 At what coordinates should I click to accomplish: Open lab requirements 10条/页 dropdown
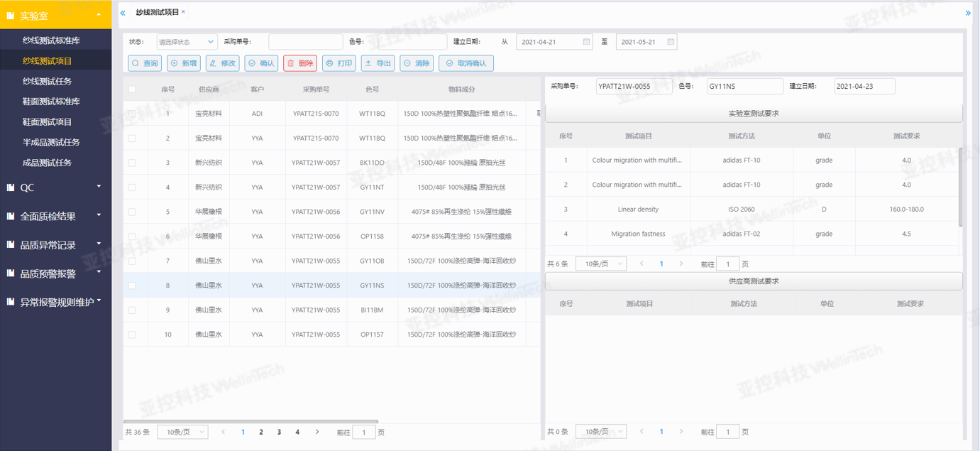601,263
